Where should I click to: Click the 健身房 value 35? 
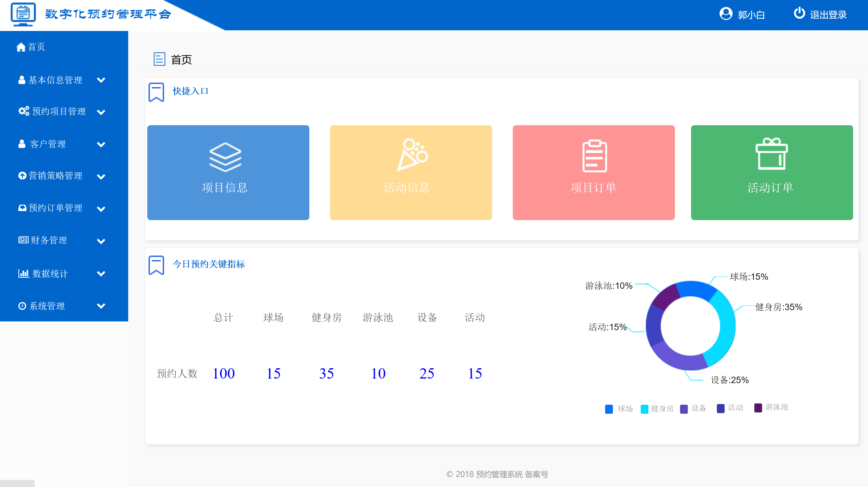[326, 373]
